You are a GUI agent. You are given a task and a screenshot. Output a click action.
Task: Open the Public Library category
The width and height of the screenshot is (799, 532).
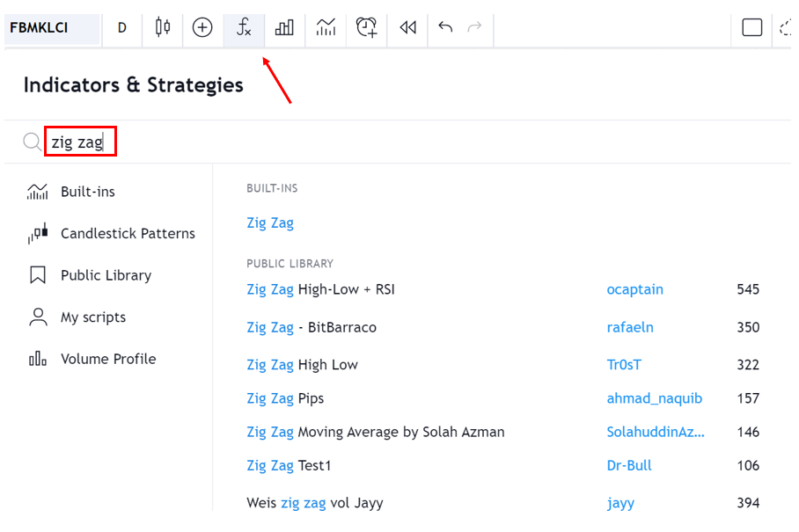(x=106, y=275)
